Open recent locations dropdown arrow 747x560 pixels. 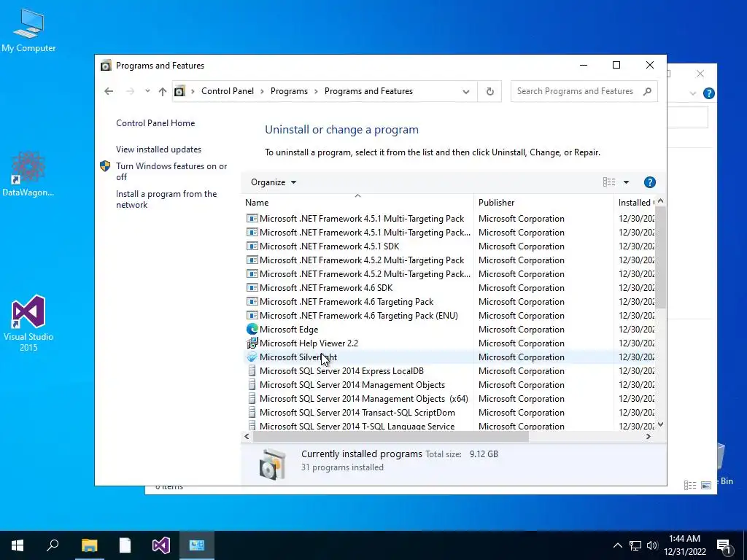click(x=147, y=91)
